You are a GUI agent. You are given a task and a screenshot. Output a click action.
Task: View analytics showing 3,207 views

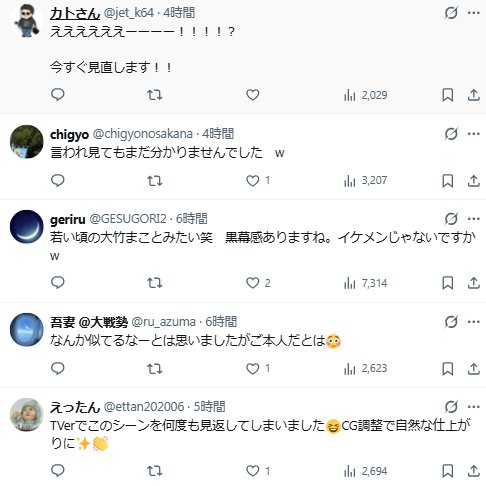click(x=365, y=181)
